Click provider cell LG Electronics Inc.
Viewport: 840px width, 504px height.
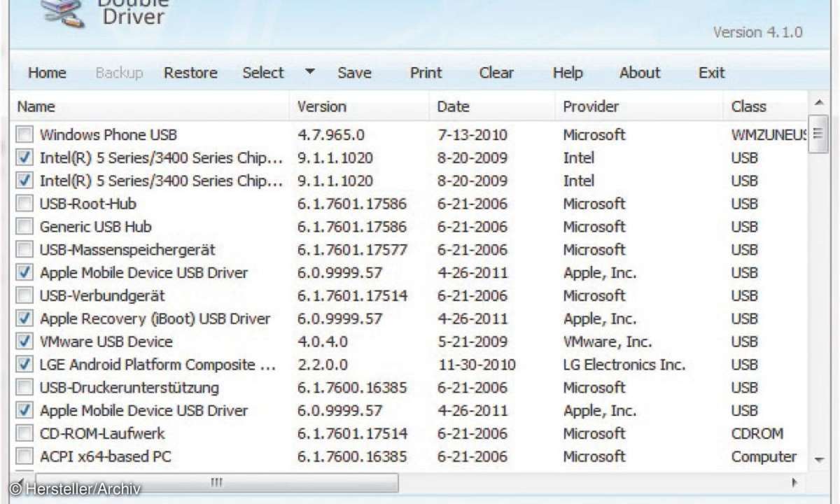point(624,365)
